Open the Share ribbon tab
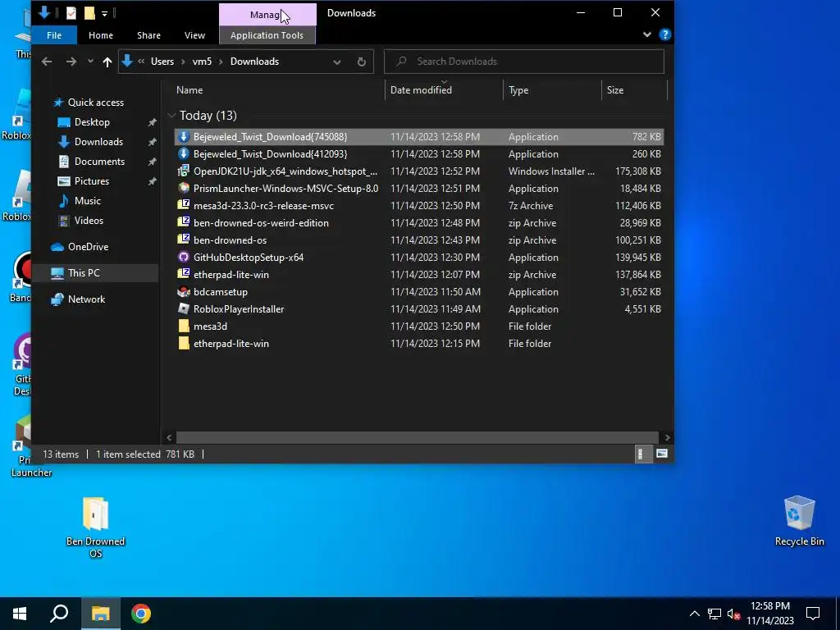 coord(148,35)
